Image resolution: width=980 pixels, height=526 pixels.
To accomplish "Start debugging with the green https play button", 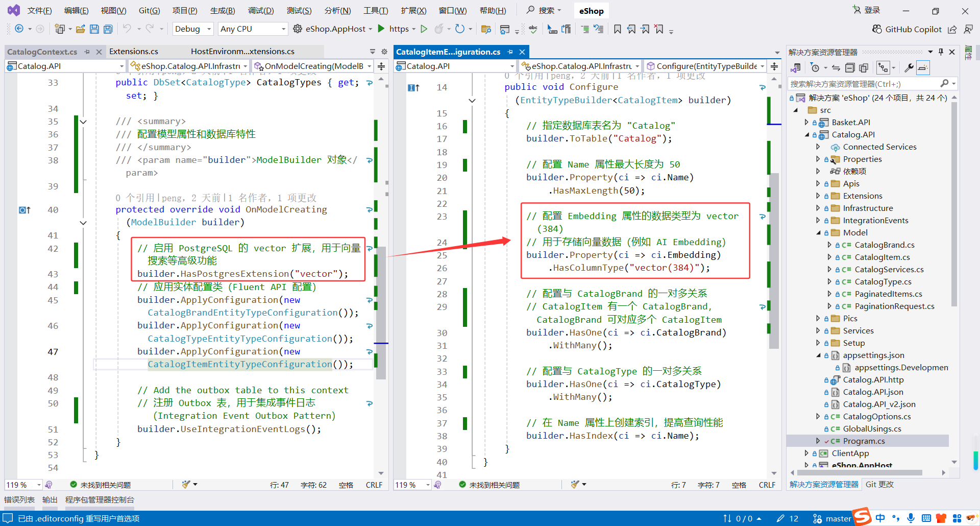I will (x=381, y=29).
